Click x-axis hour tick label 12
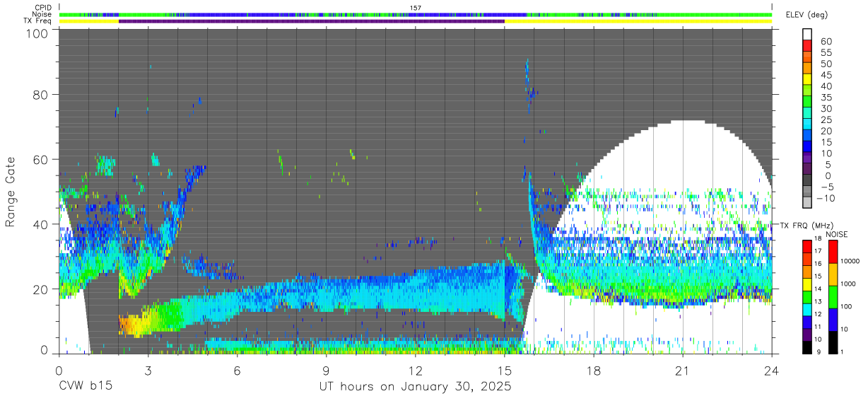Screen dimensions: 868x401 [x=415, y=370]
